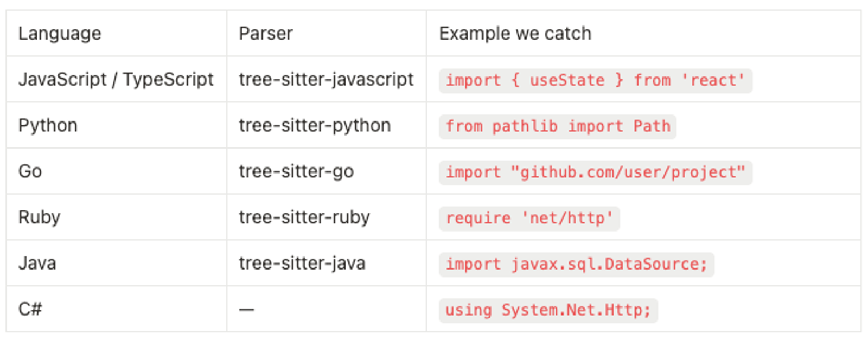The width and height of the screenshot is (868, 340).
Task: Click the 'Example we catch' header
Action: pyautogui.click(x=515, y=34)
